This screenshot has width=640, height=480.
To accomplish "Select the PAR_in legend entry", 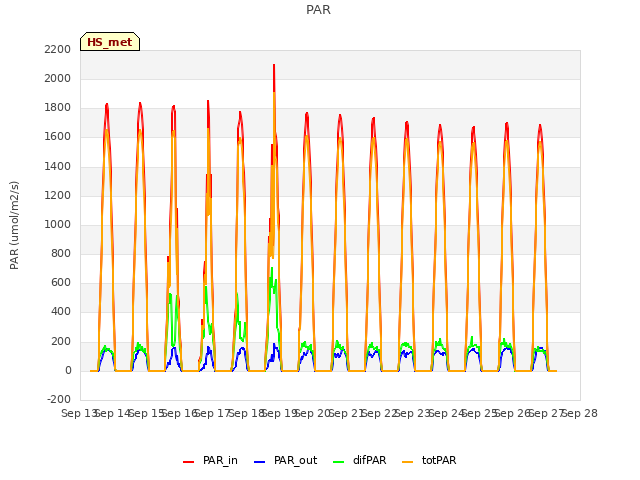I will point(210,460).
